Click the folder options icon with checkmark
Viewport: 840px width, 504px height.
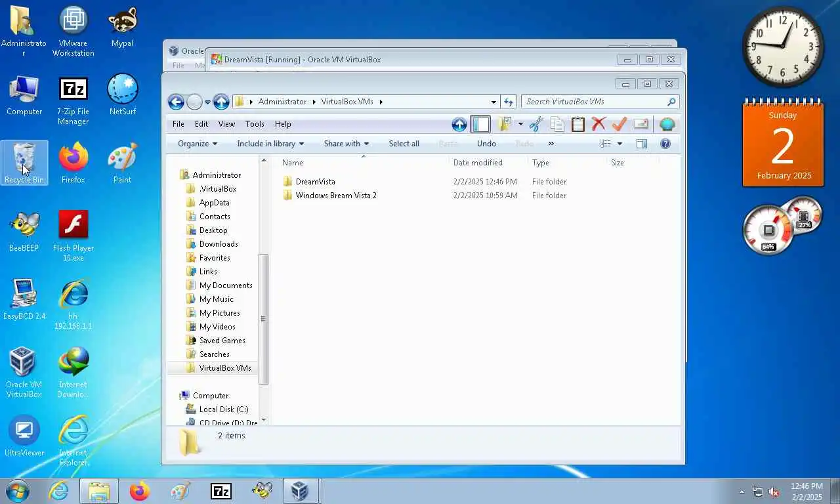click(505, 124)
